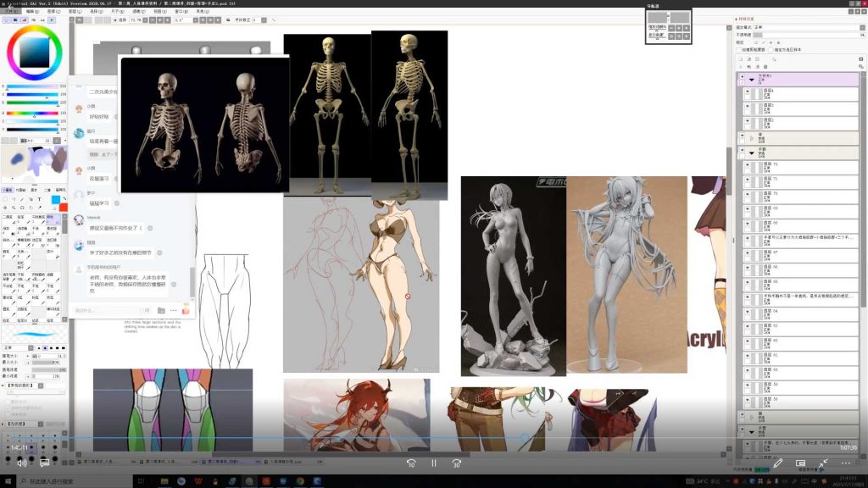Image resolution: width=868 pixels, height=488 pixels.
Task: Toggle the clipping group checkbox
Action: 739,50
